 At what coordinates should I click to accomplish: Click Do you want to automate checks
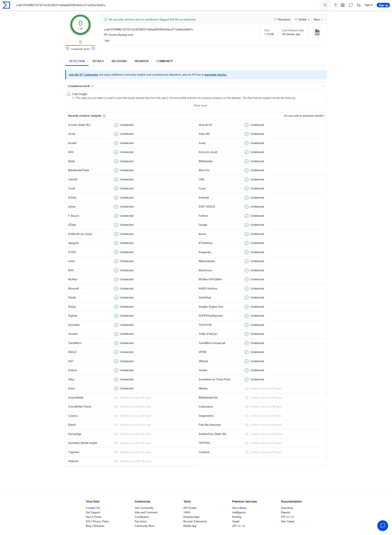coord(304,116)
